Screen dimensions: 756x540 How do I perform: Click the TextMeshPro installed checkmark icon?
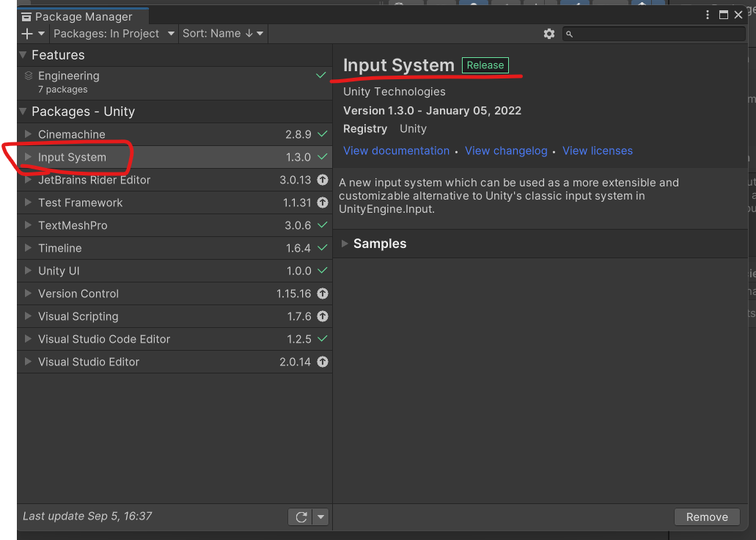[x=323, y=225]
